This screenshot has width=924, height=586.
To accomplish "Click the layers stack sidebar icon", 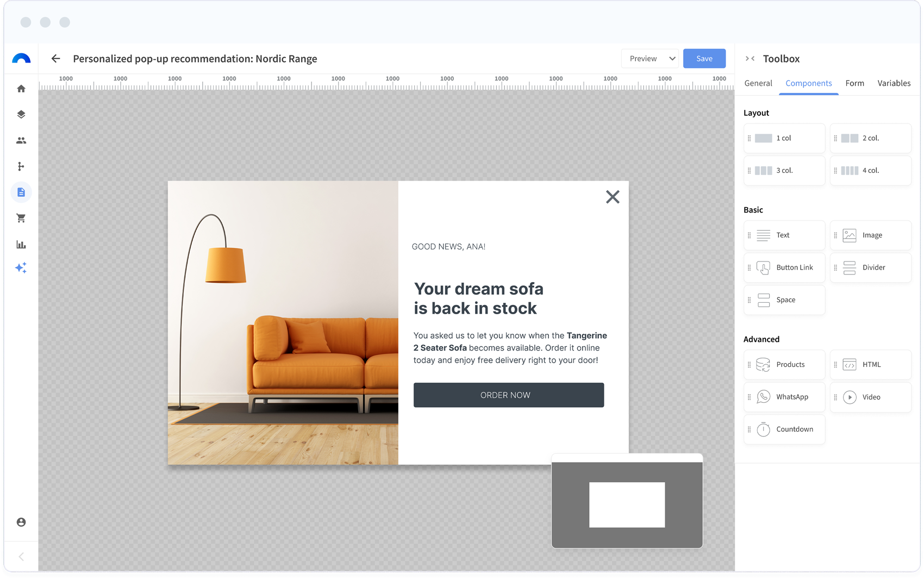I will point(21,115).
